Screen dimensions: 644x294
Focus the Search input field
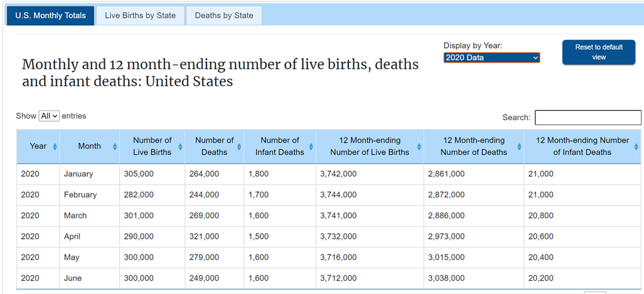click(x=588, y=117)
